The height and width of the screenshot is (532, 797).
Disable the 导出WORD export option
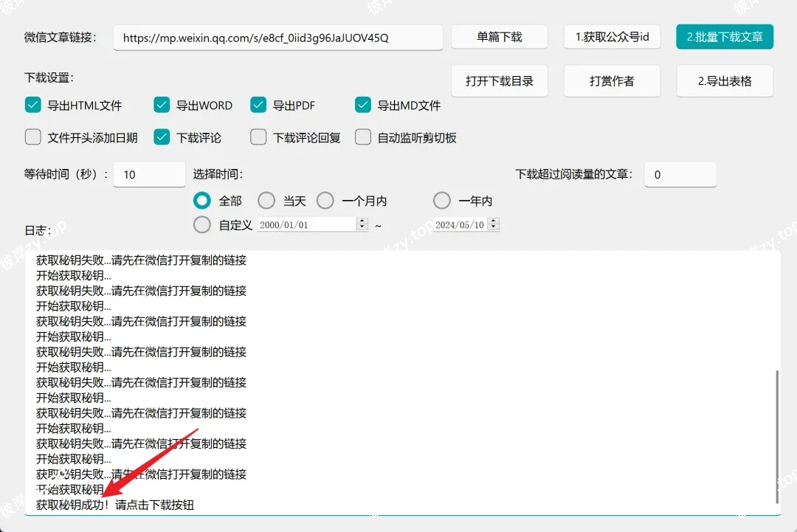point(162,106)
